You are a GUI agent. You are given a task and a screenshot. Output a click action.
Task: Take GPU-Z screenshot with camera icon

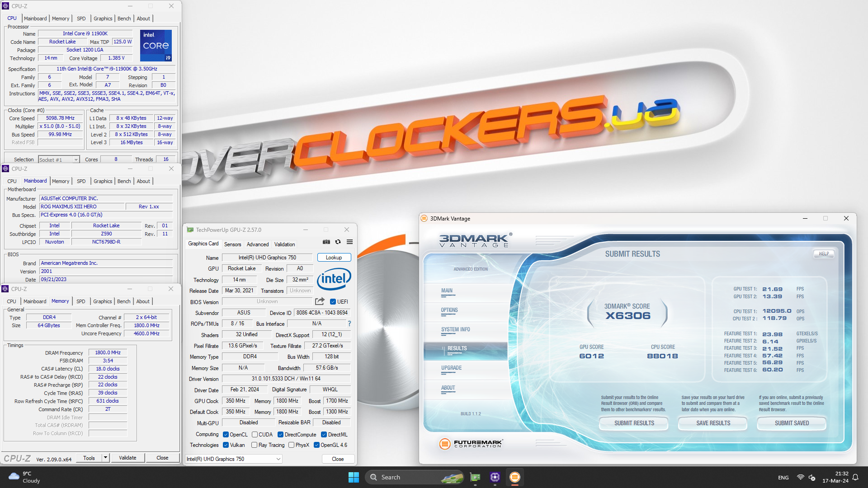[x=326, y=242]
